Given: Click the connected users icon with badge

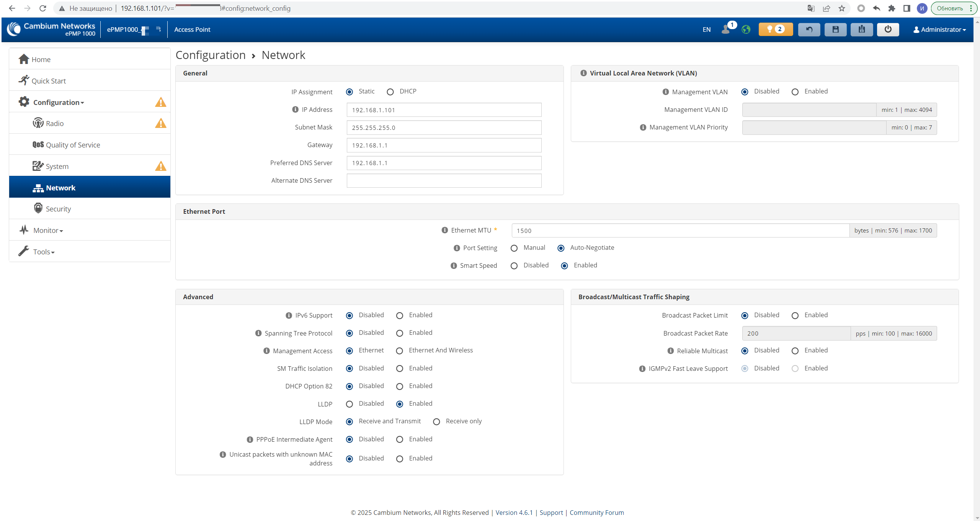Looking at the screenshot, I should 726,29.
